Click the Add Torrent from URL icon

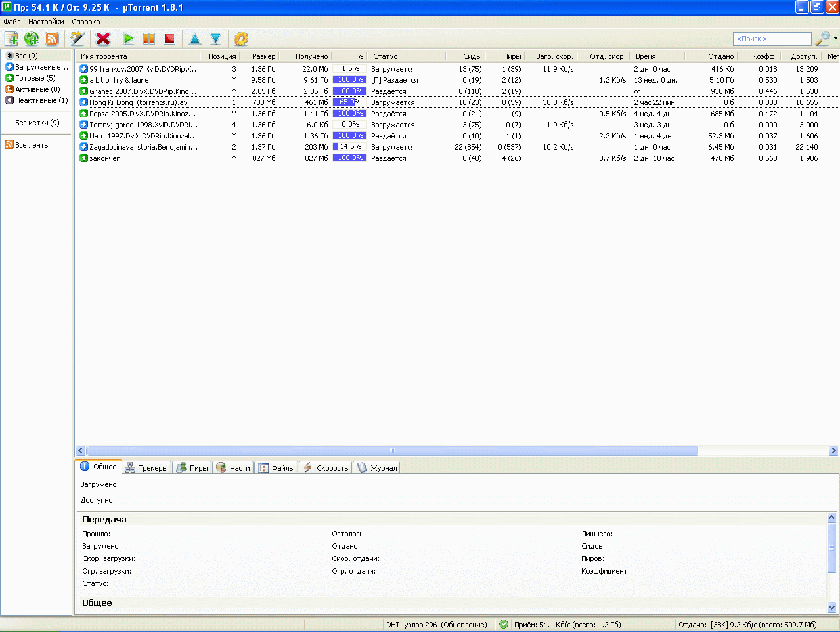coord(32,39)
